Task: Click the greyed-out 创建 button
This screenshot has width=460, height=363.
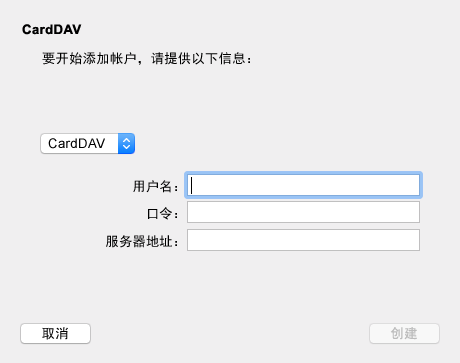Action: coord(404,333)
